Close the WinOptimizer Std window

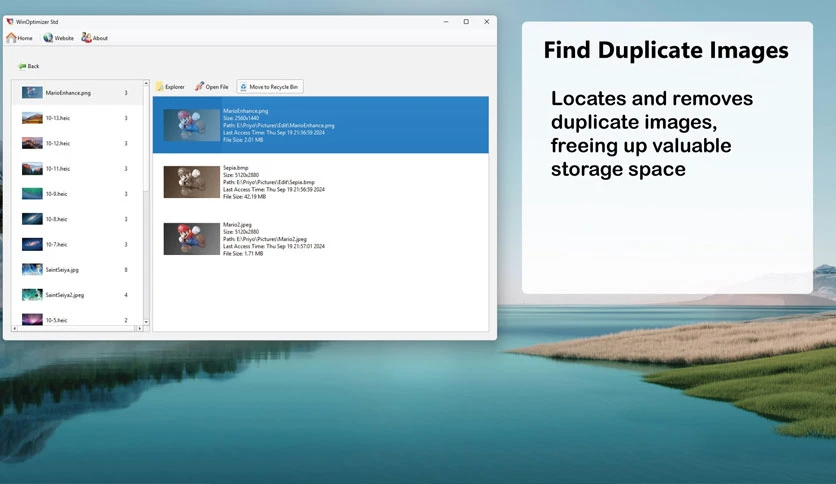click(486, 22)
